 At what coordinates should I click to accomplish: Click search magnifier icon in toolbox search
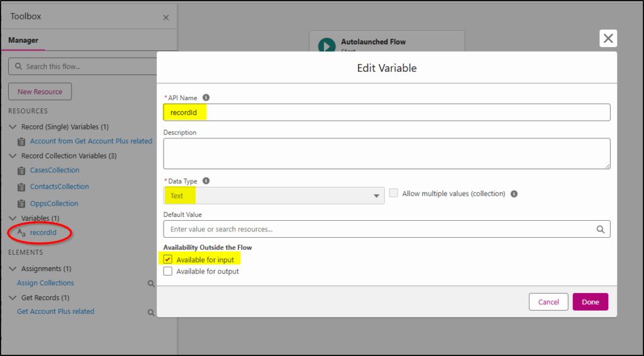(18, 66)
